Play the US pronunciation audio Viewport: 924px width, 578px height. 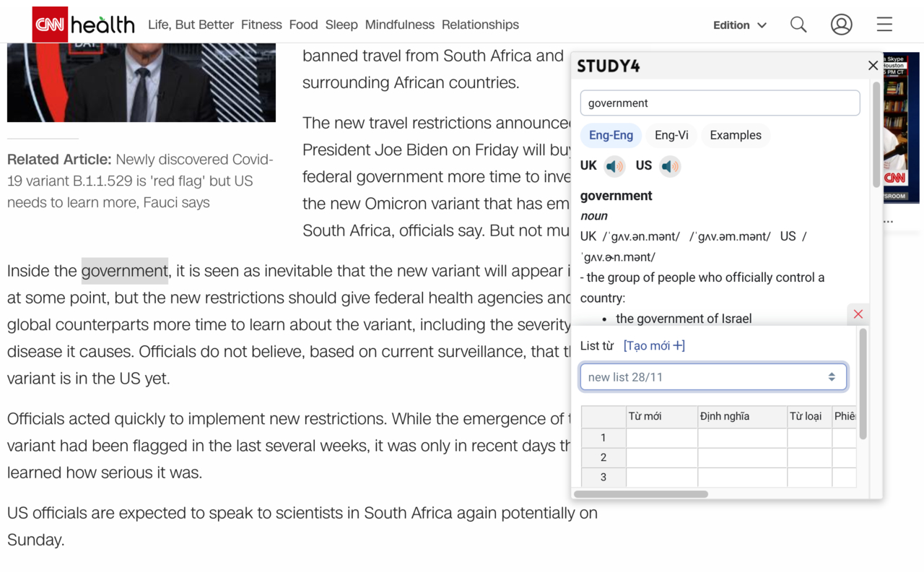point(670,167)
